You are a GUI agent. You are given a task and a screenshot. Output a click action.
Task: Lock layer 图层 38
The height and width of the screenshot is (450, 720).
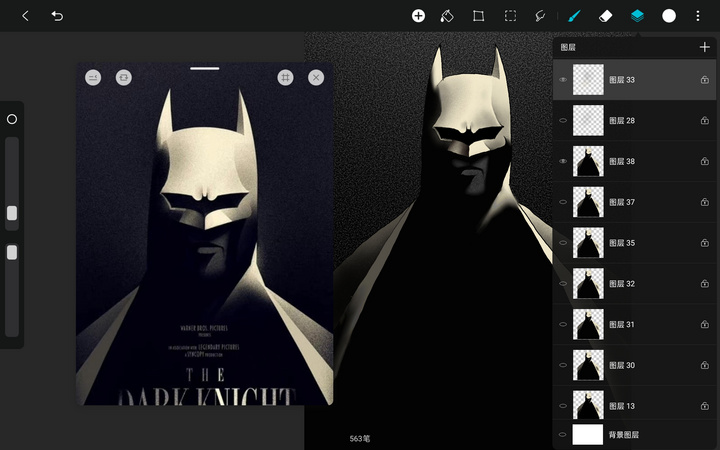704,162
